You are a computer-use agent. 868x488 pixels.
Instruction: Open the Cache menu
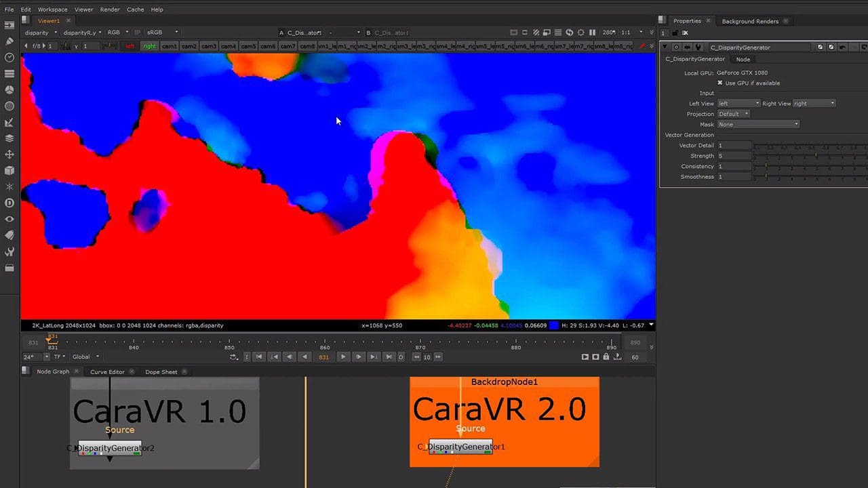click(x=135, y=9)
